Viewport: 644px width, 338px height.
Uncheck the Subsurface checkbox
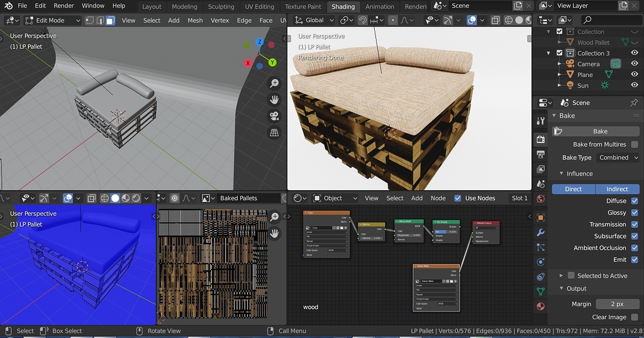pyautogui.click(x=635, y=236)
